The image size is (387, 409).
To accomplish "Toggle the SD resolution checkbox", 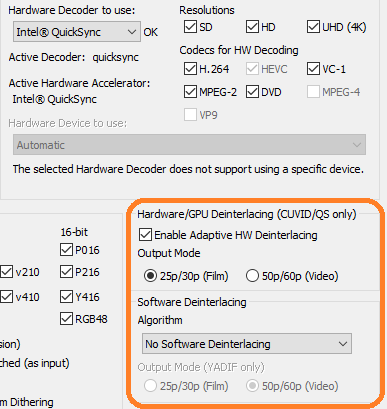I will (x=190, y=27).
